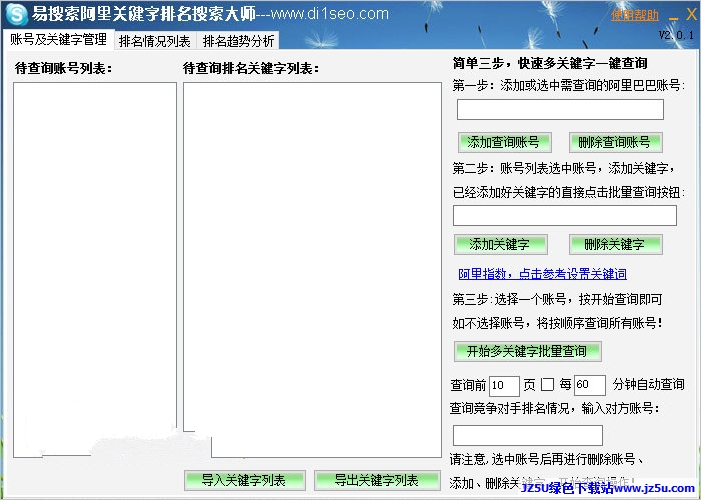Click the V2.0.1 version label
Viewport: 701px width, 500px height.
click(676, 35)
